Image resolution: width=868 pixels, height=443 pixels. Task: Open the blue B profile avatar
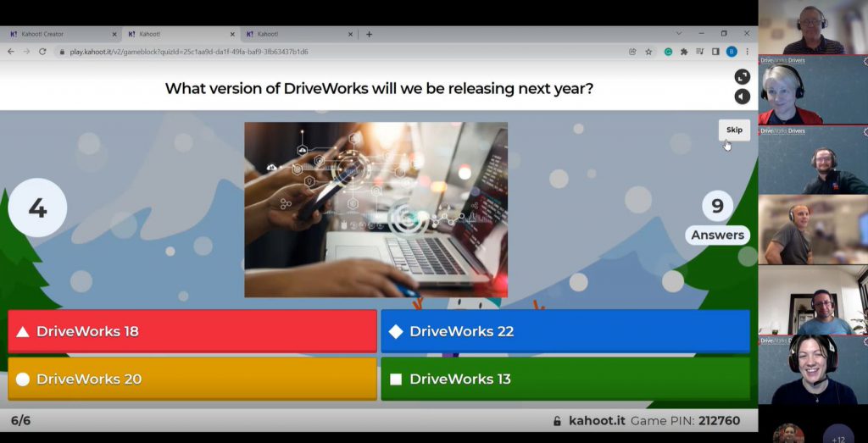click(x=732, y=52)
